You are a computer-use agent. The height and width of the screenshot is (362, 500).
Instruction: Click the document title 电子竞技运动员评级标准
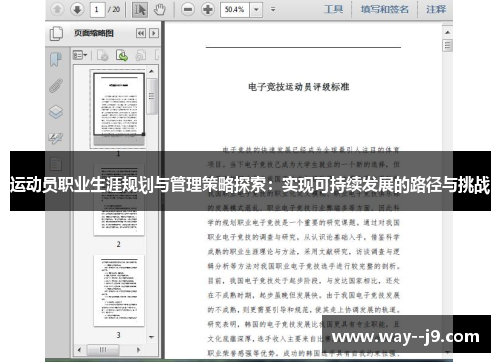coord(298,87)
